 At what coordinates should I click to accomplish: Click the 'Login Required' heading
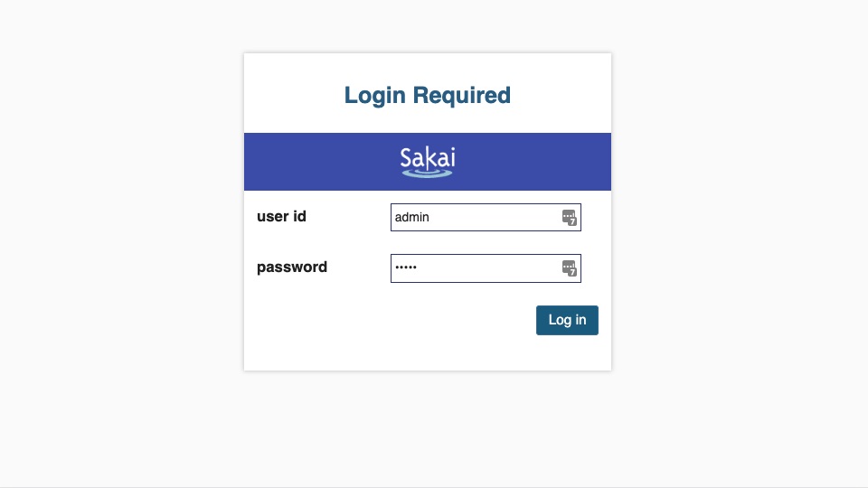tap(428, 95)
